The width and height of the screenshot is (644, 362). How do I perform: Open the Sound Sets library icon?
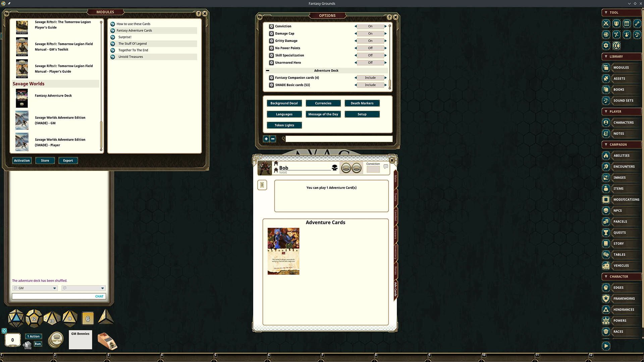(x=606, y=101)
